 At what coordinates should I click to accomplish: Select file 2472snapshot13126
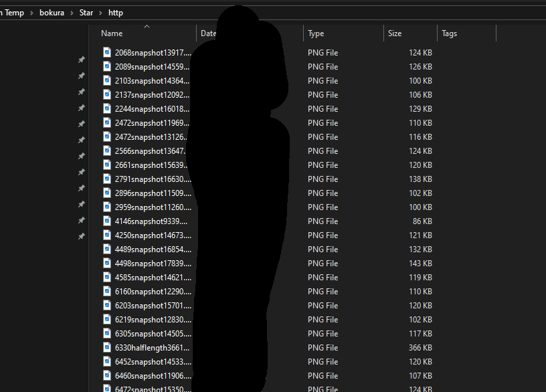click(x=151, y=137)
